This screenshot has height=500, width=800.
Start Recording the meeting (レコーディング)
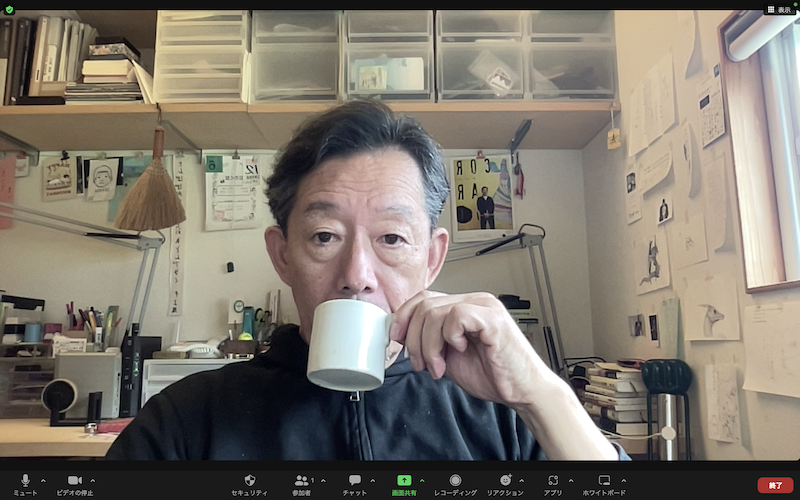[x=455, y=481]
